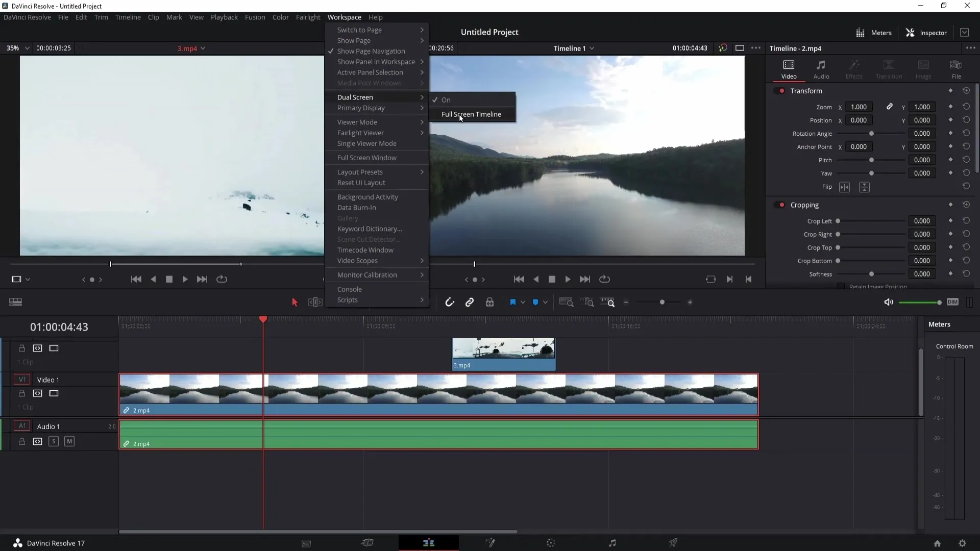
Task: Expand the Transform section in Inspector
Action: (806, 90)
